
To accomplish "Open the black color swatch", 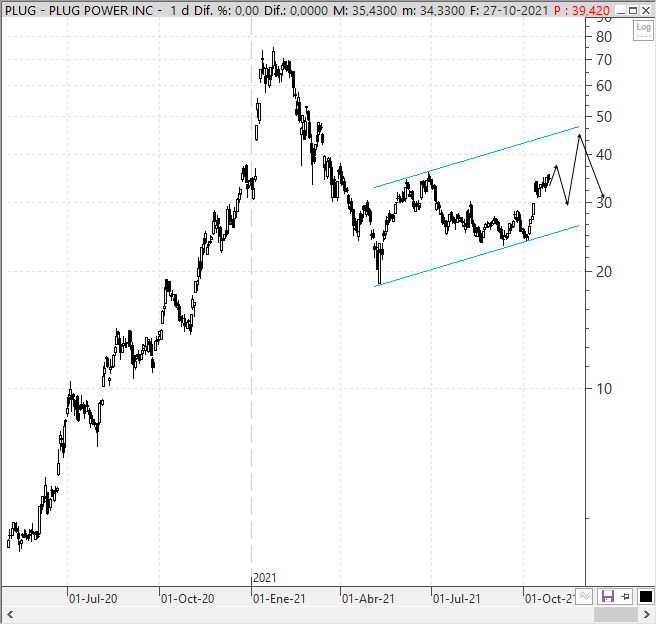I will tap(646, 596).
